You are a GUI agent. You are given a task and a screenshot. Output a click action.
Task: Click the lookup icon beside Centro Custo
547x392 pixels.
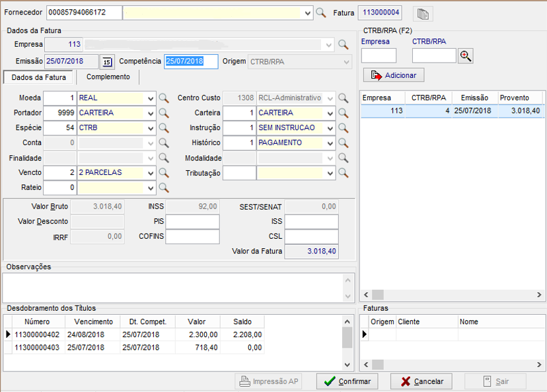coord(343,98)
